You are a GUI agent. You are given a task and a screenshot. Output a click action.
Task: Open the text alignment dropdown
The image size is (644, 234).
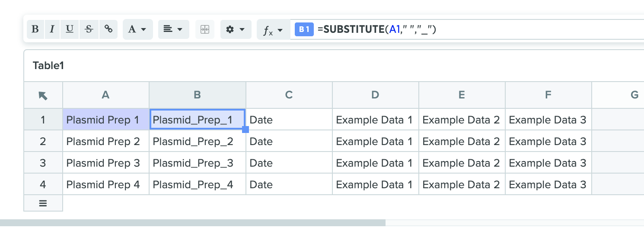173,29
